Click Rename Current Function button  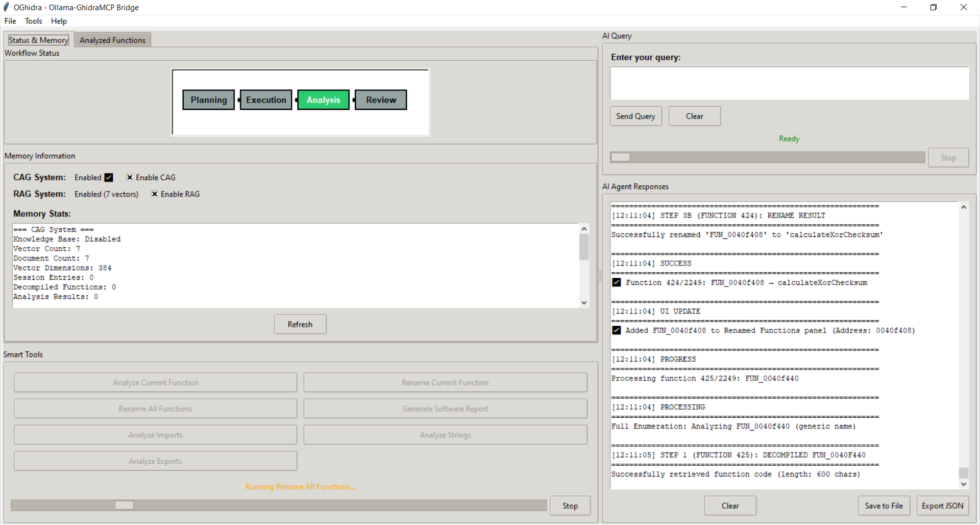click(x=445, y=383)
